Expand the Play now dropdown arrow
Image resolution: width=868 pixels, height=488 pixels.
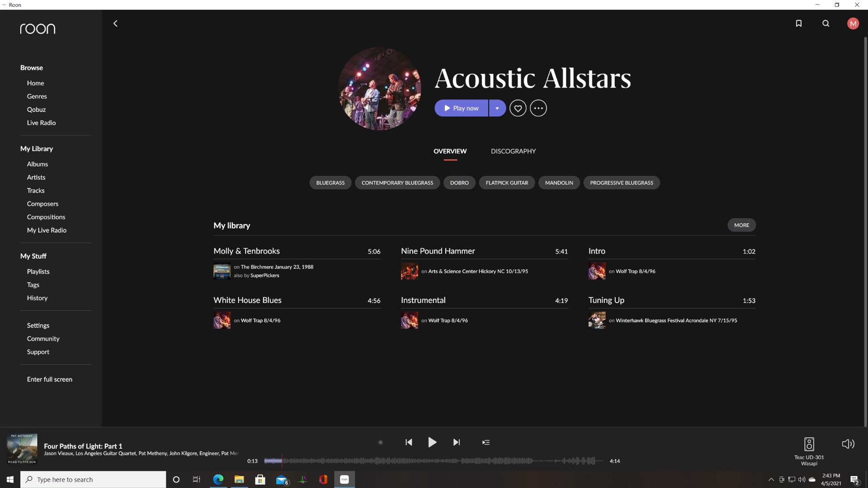tap(497, 108)
